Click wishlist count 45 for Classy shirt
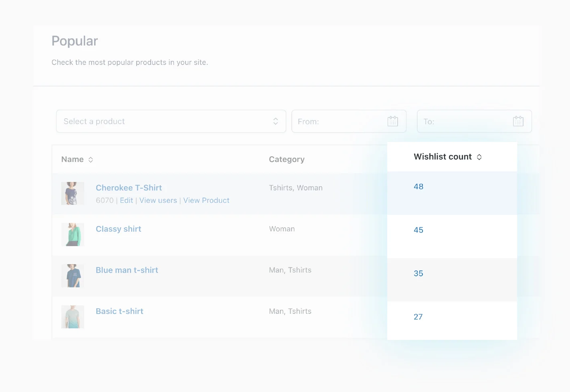 pyautogui.click(x=418, y=230)
